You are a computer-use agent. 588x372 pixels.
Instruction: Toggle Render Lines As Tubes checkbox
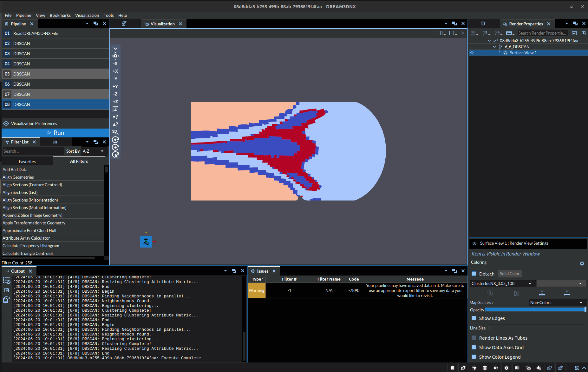(474, 338)
